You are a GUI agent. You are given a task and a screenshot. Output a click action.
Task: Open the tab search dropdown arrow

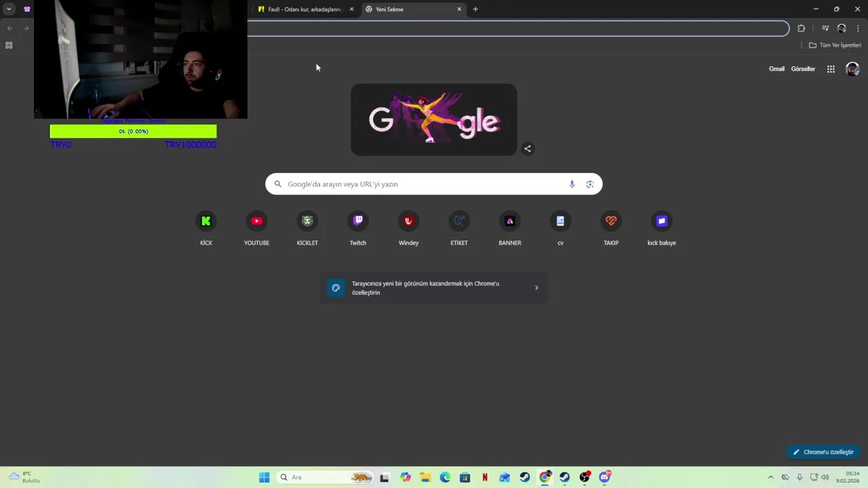tap(9, 9)
